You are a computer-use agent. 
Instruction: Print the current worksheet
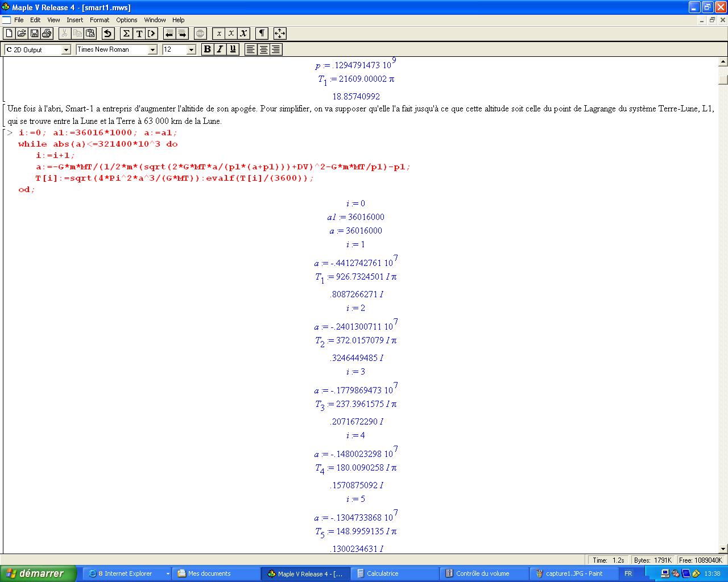coord(47,34)
